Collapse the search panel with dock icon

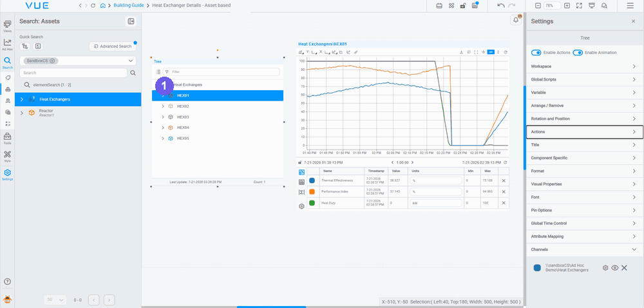pos(131,21)
